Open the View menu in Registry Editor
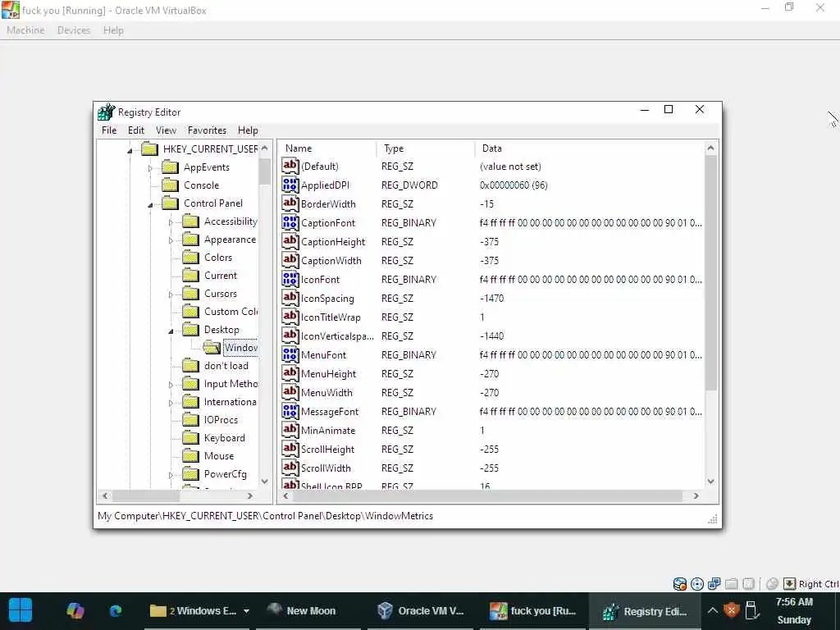The width and height of the screenshot is (840, 630). [166, 130]
